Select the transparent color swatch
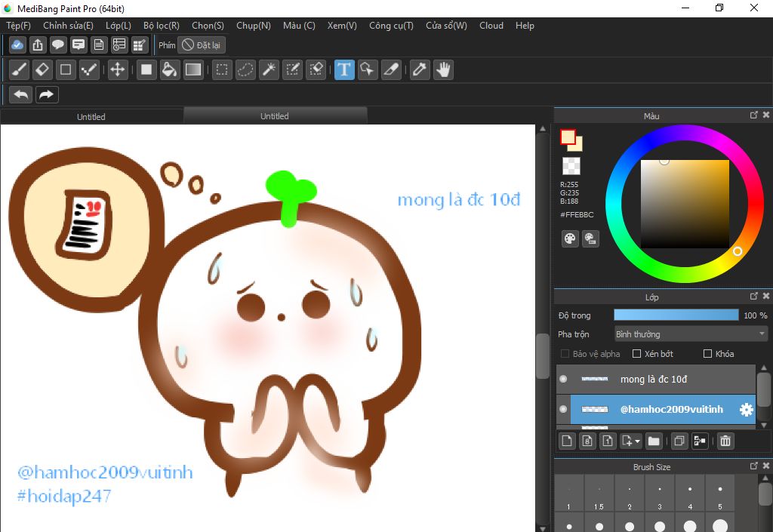 (571, 166)
